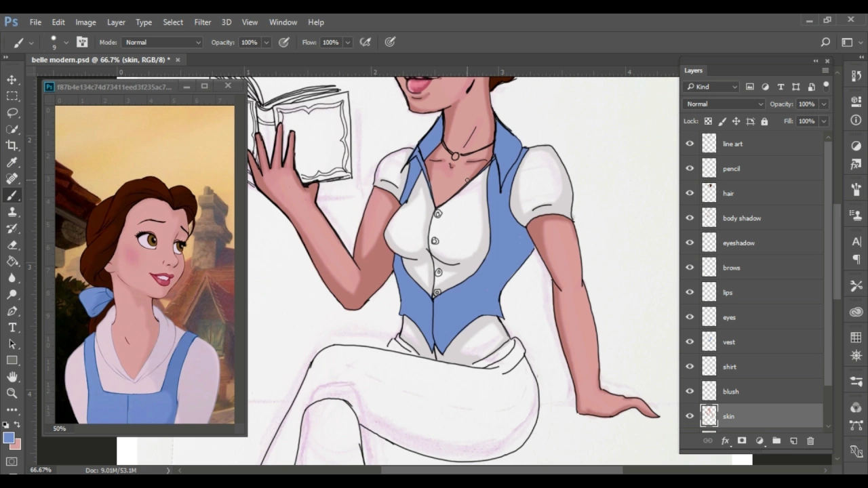Add a layer mask
This screenshot has width=868, height=488.
742,441
